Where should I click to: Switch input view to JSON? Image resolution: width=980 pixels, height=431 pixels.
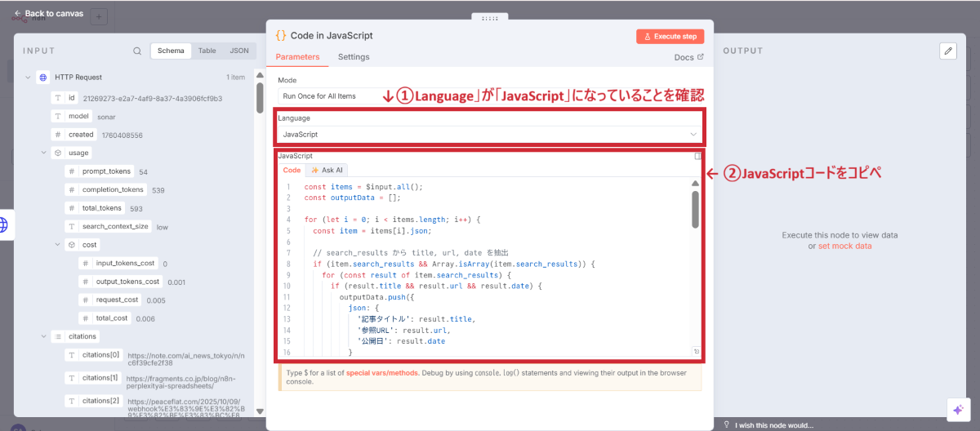click(x=238, y=51)
